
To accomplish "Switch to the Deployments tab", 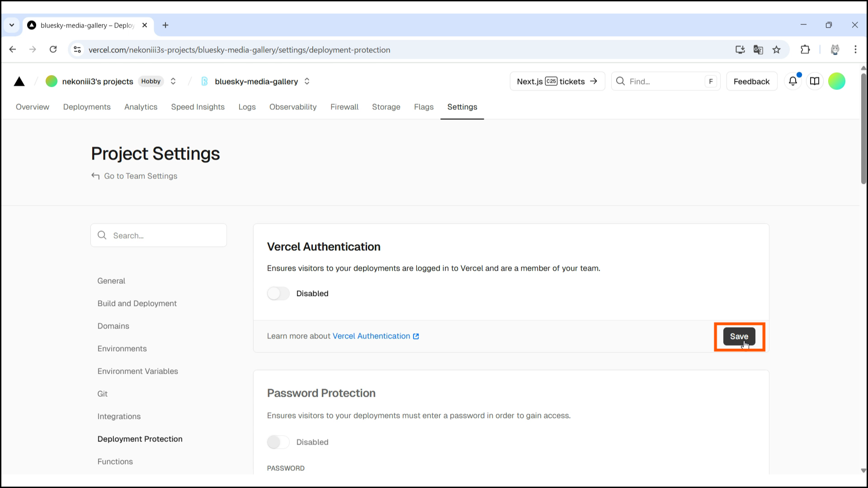I will [87, 107].
